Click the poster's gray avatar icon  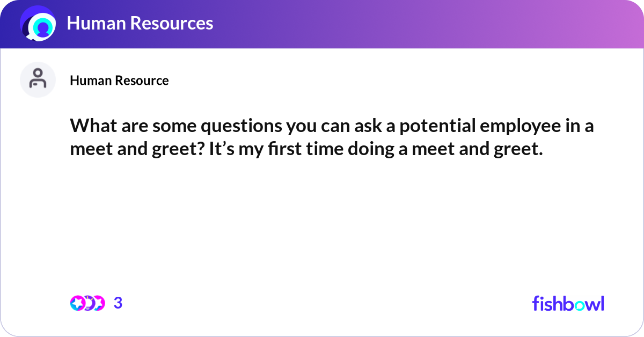click(x=38, y=79)
